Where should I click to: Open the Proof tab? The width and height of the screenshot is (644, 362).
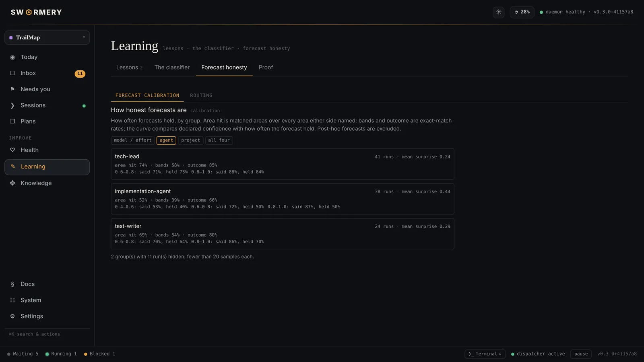pyautogui.click(x=266, y=68)
